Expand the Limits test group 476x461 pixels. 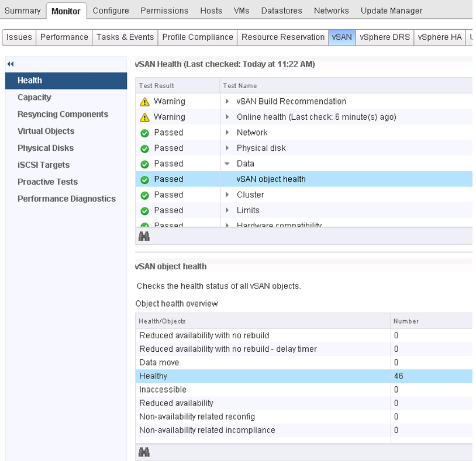pos(227,210)
